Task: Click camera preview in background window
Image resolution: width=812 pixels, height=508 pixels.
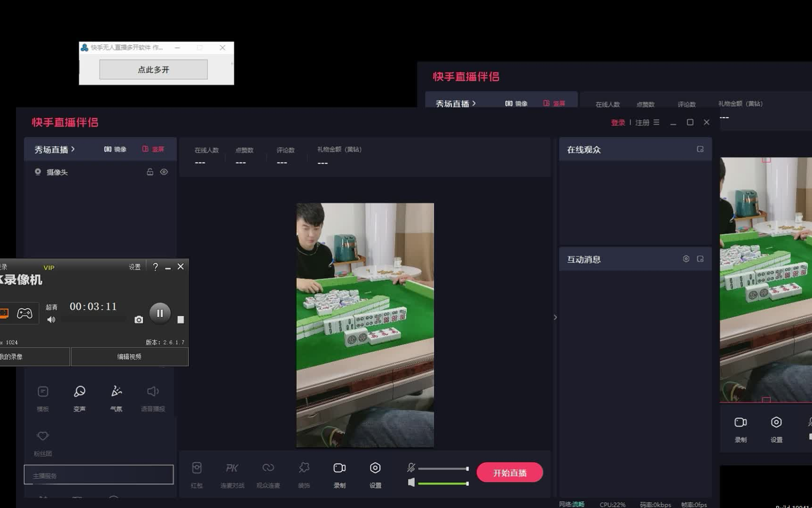Action: [766, 280]
